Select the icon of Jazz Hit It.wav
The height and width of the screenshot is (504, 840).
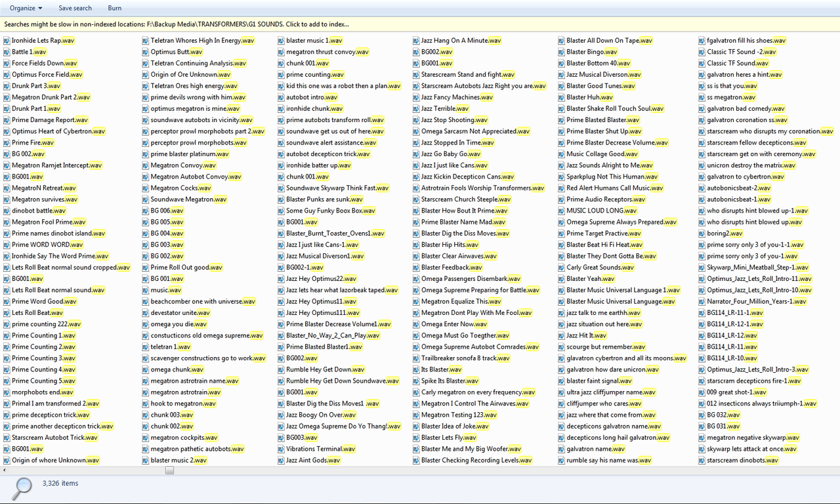coord(562,335)
